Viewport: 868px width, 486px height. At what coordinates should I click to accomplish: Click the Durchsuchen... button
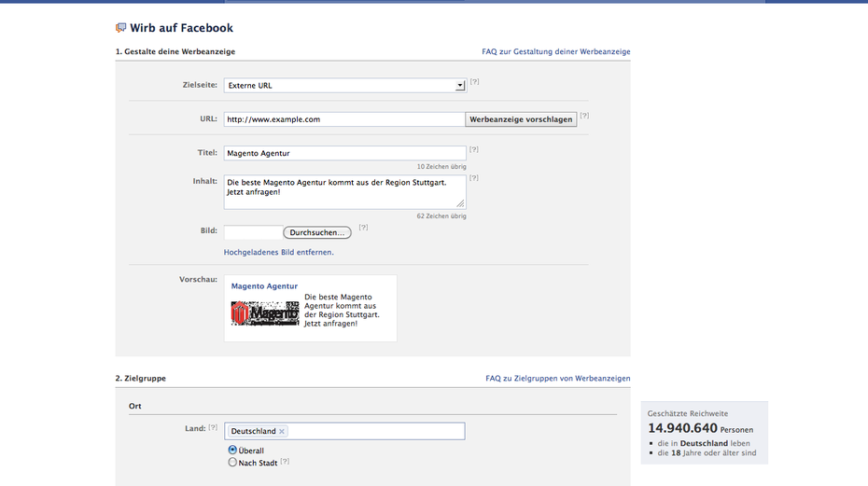[x=317, y=232]
